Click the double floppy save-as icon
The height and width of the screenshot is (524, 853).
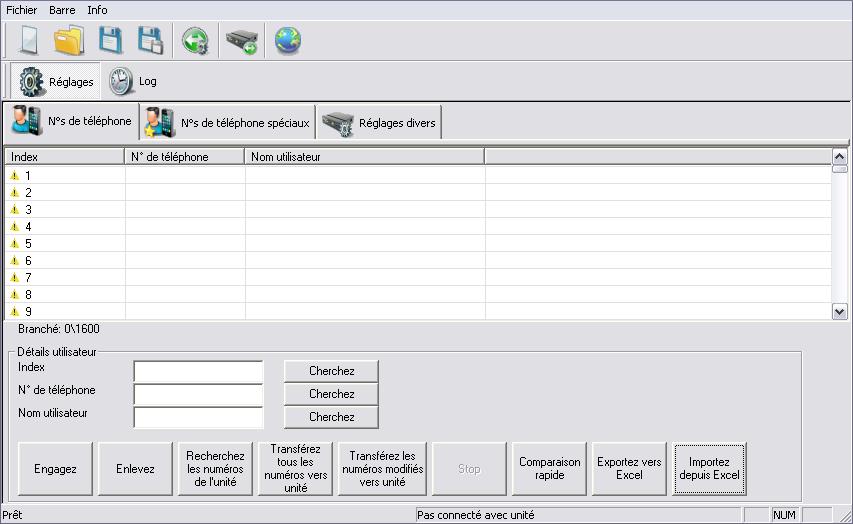[x=151, y=41]
